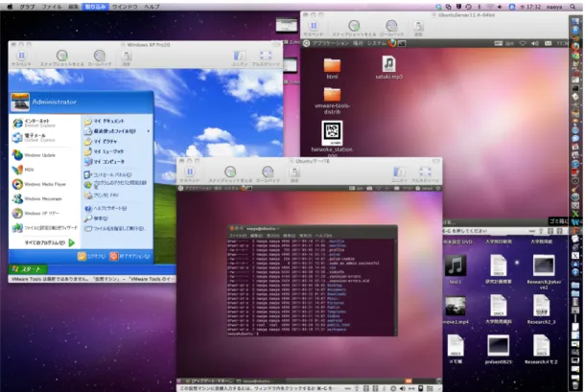Open Search from XP Start menu

click(x=96, y=219)
